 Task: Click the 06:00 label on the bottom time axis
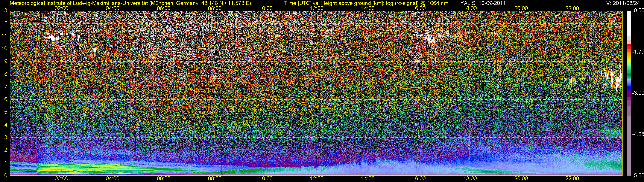pos(164,179)
